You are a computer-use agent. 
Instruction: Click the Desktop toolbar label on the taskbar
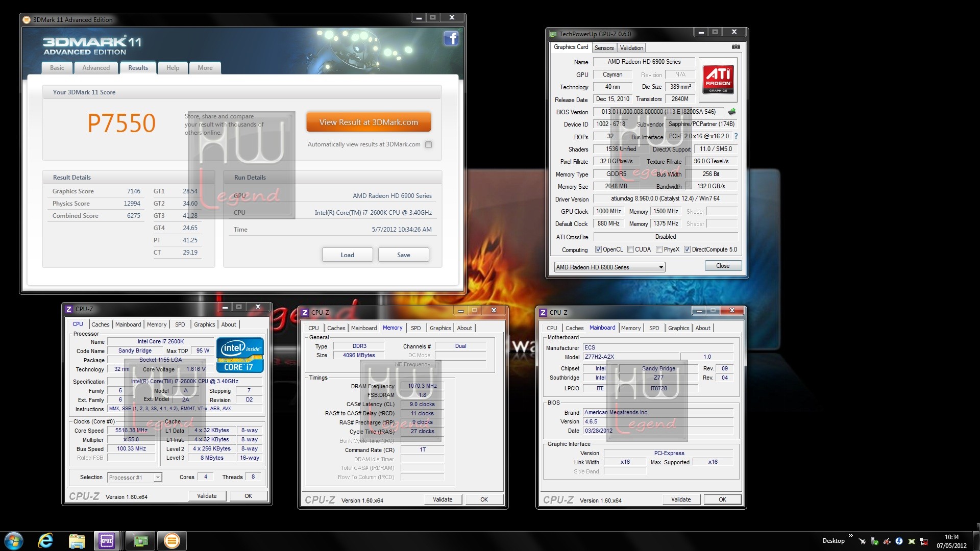coord(834,541)
